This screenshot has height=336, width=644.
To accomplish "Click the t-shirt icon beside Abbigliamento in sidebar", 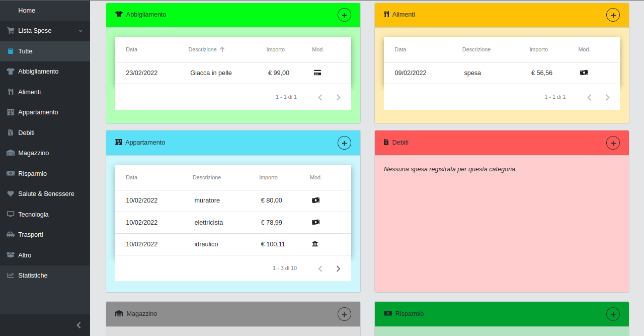I will click(11, 72).
